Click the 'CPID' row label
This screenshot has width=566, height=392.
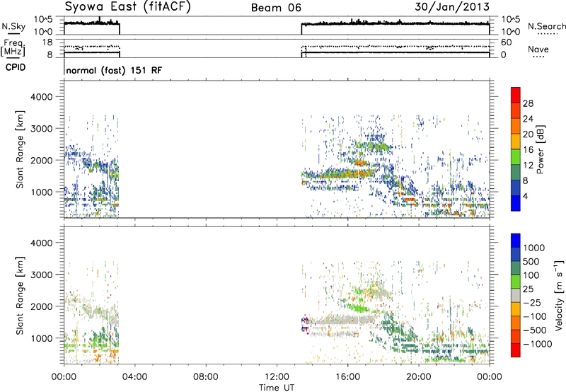pyautogui.click(x=16, y=67)
